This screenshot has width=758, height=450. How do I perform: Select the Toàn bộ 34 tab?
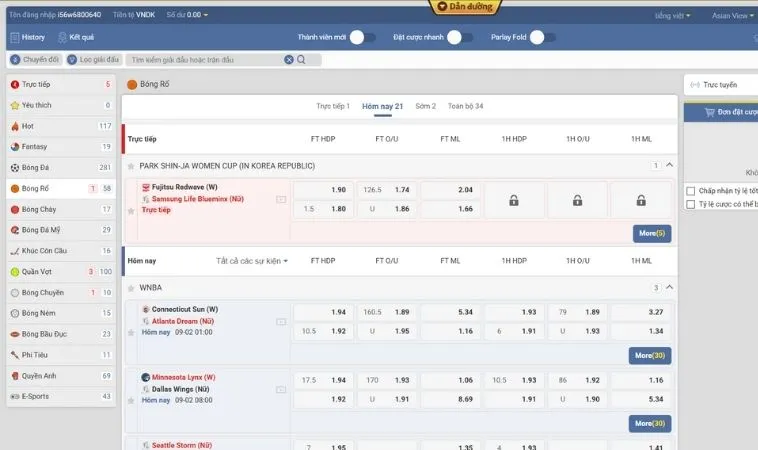[x=465, y=106]
